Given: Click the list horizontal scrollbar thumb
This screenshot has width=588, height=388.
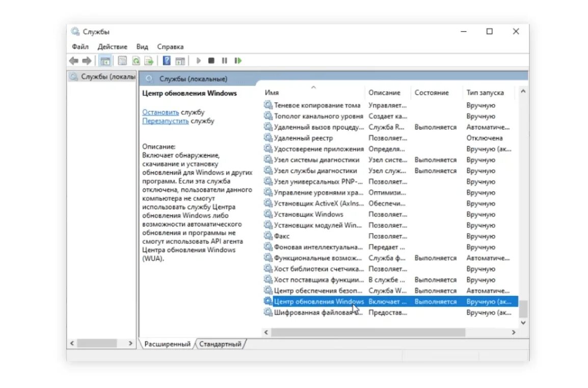Looking at the screenshot, I should tap(368, 332).
